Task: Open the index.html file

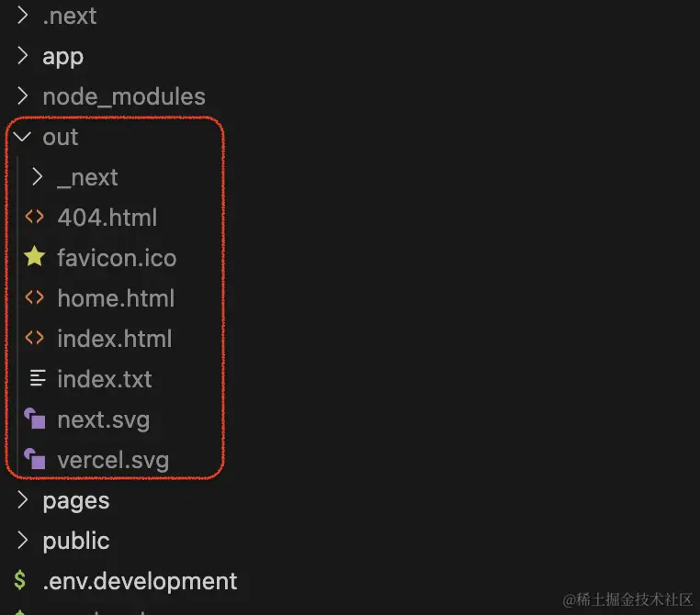Action: [115, 339]
